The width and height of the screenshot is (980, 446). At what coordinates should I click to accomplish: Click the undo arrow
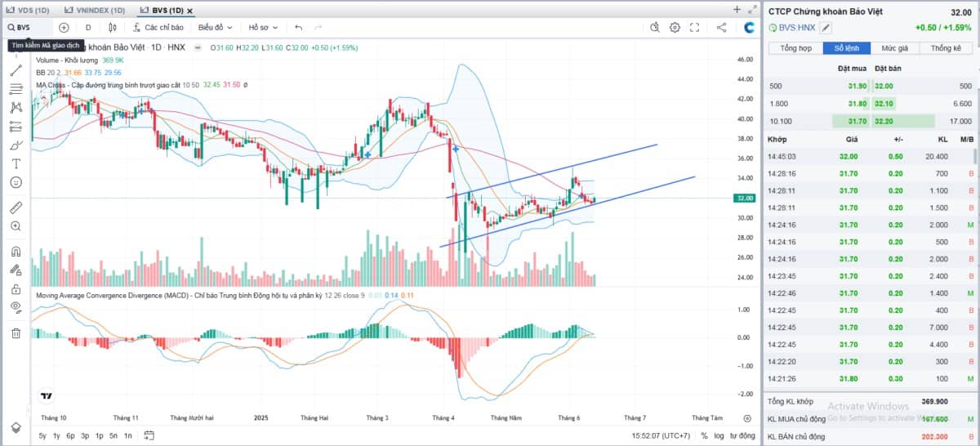click(x=299, y=27)
